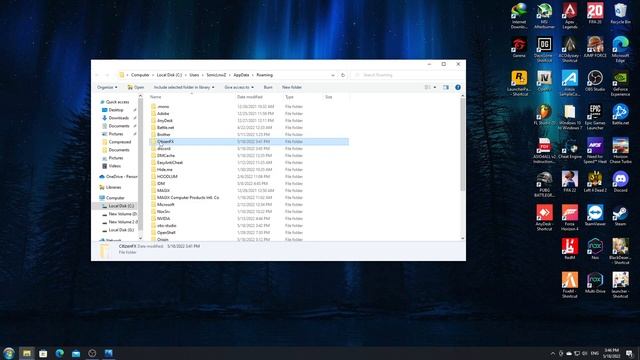Open AnyDesk shortcut on desktop
Viewport: 640px width, 360px height.
(x=544, y=218)
